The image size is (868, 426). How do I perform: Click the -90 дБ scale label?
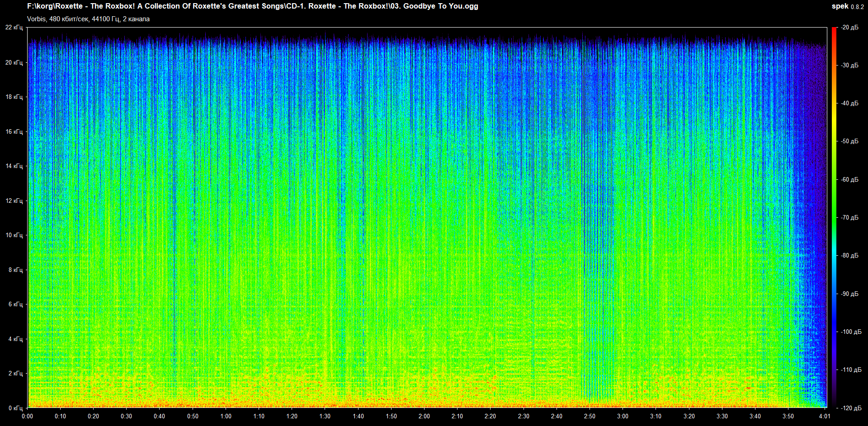[x=849, y=294]
